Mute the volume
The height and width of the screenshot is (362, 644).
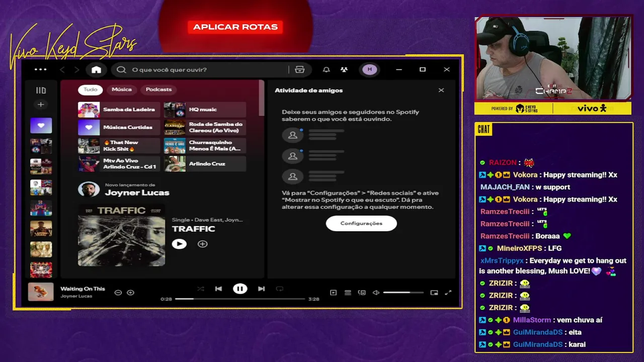click(375, 293)
